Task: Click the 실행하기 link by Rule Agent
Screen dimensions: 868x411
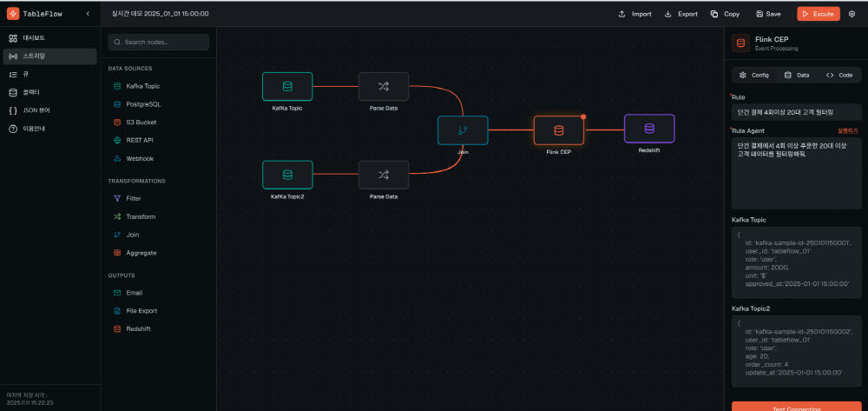Action: 847,130
